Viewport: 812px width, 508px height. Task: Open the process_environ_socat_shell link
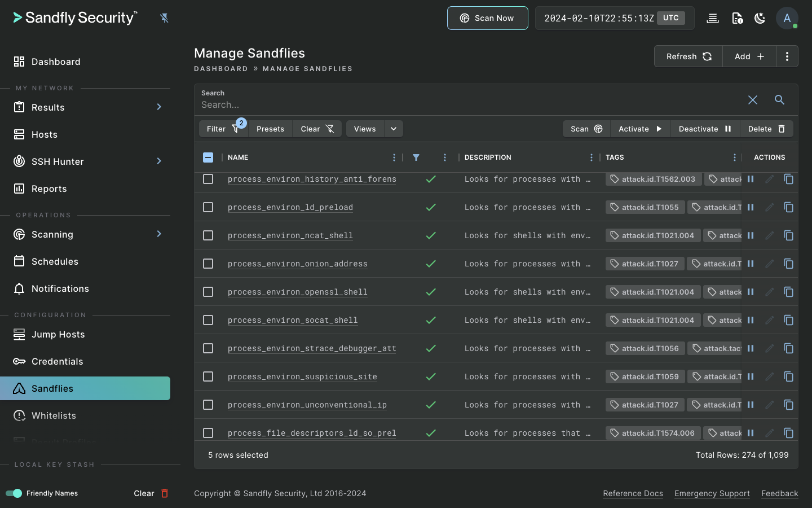[293, 320]
